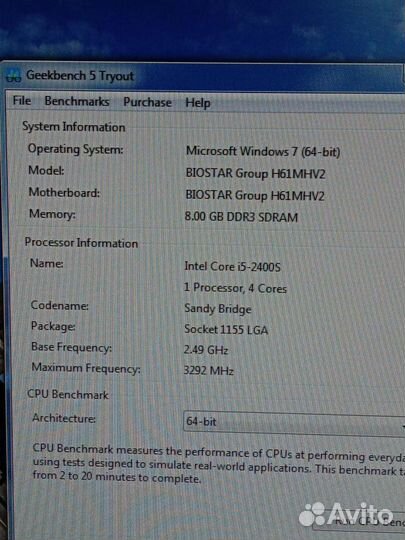Click the CPU Benchmark description paragraph
Viewport: 405px width, 540px height.
(x=219, y=464)
